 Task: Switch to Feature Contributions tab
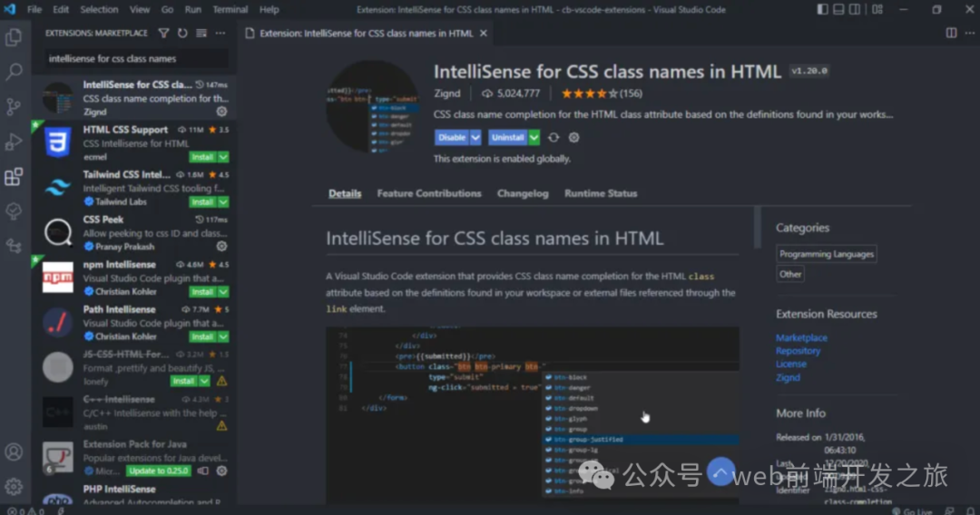(x=429, y=193)
